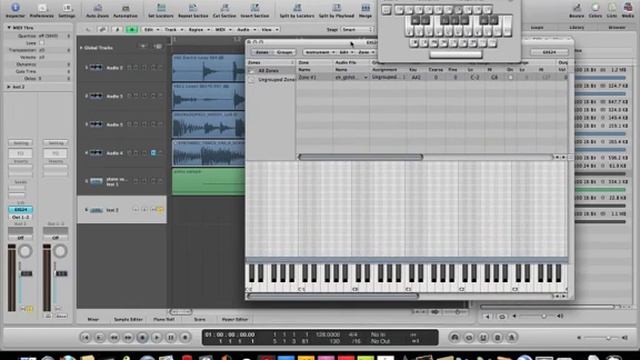
Task: Click the Set Locators toolbar icon
Action: point(161,10)
